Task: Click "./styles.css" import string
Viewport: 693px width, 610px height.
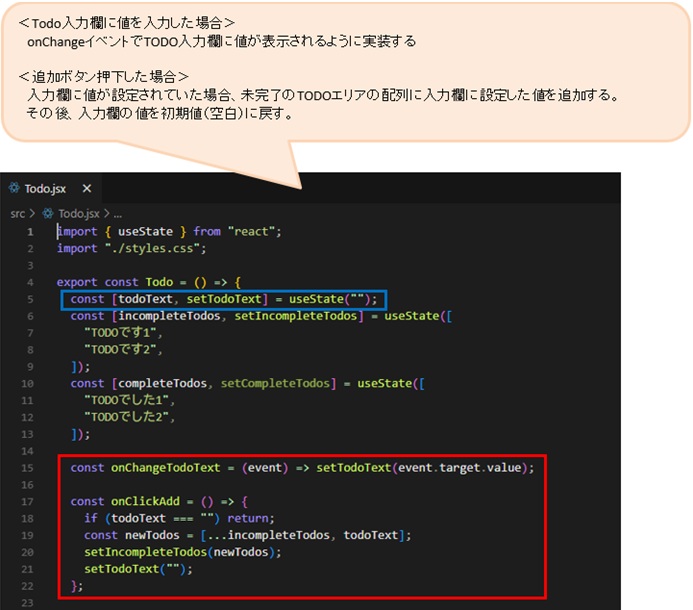Action: tap(152, 248)
